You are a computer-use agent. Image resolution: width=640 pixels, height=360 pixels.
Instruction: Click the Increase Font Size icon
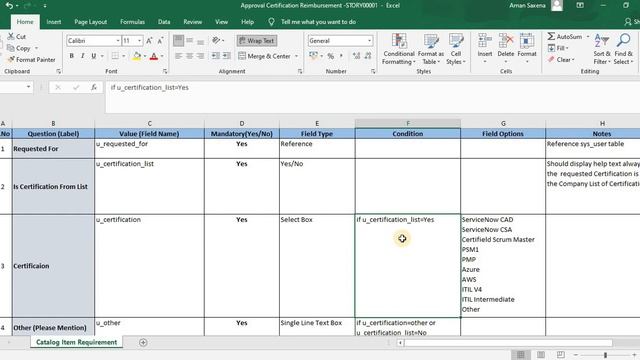149,41
